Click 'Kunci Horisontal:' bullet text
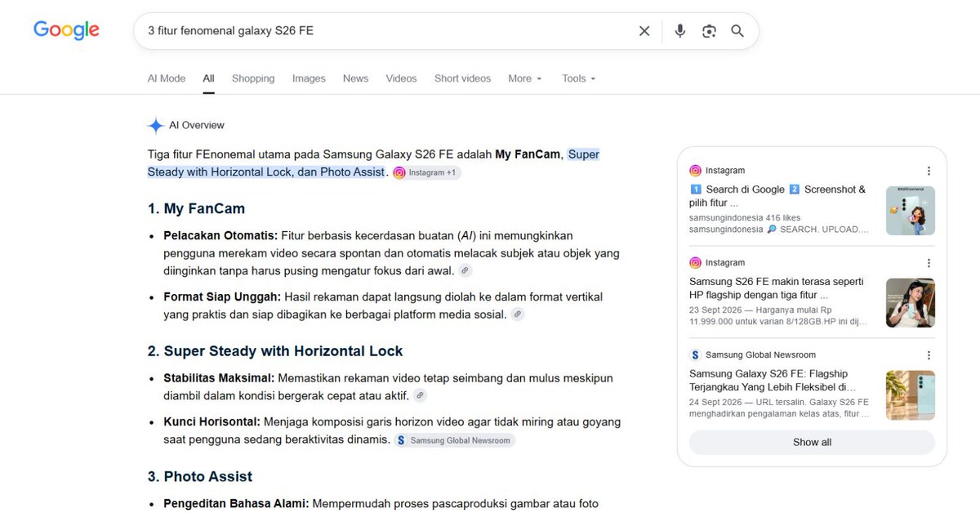Screen dimensions: 980x513 tap(212, 422)
